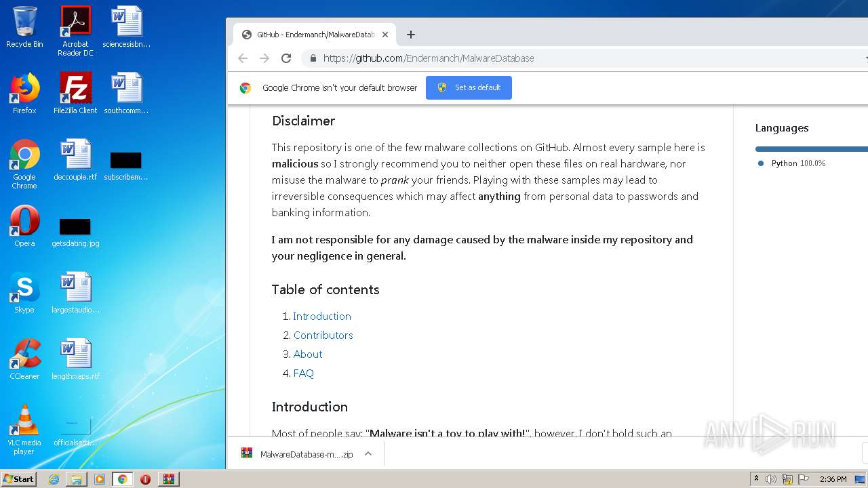
Task: Open the Contributors contents link
Action: click(x=323, y=335)
